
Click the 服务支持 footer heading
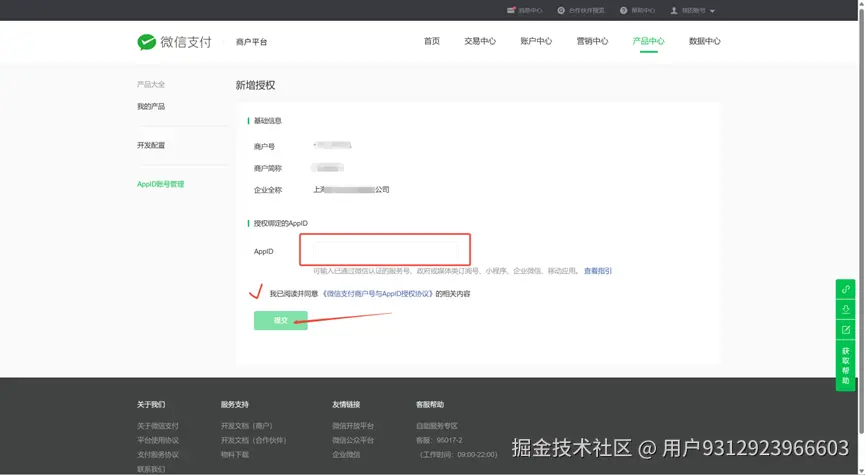point(235,404)
